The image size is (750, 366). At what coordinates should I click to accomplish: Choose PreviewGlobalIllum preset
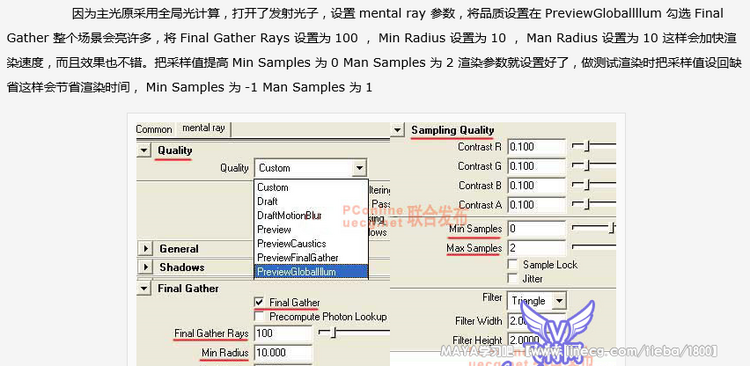(x=311, y=272)
